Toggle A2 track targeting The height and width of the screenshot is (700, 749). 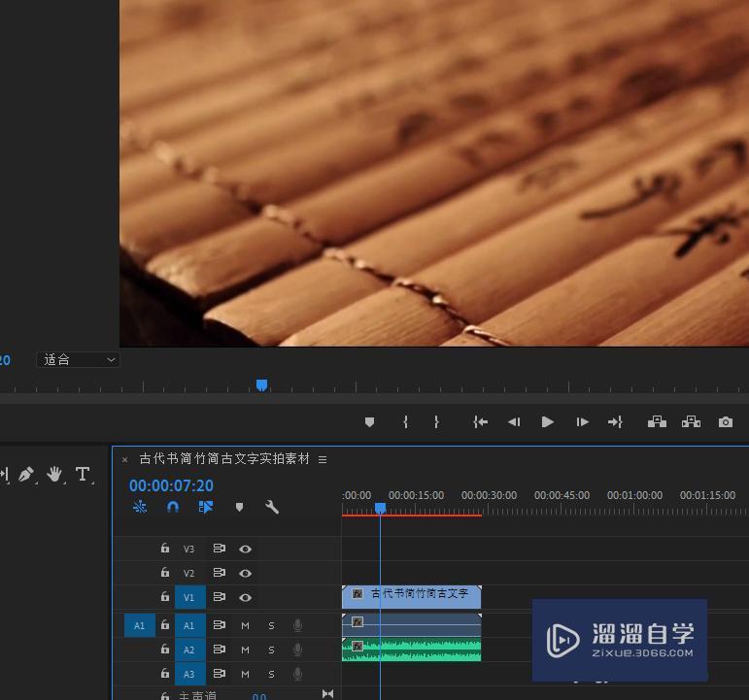coord(190,650)
